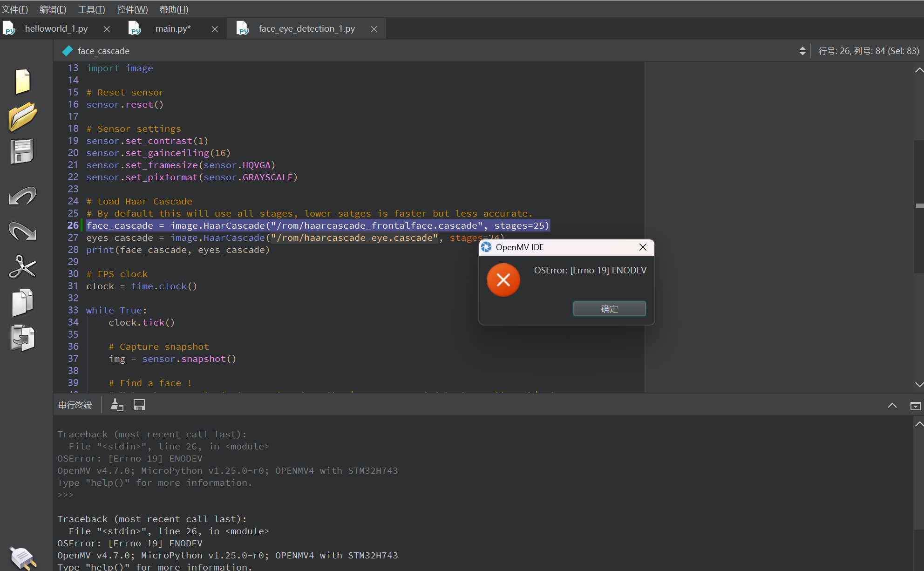Collapse serial terminal with up chevron
This screenshot has height=571, width=924.
coord(892,406)
